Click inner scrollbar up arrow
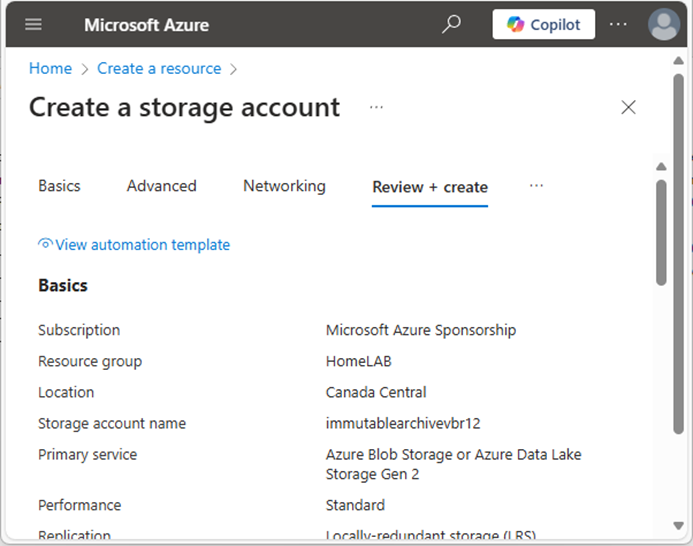The image size is (693, 546). click(661, 167)
